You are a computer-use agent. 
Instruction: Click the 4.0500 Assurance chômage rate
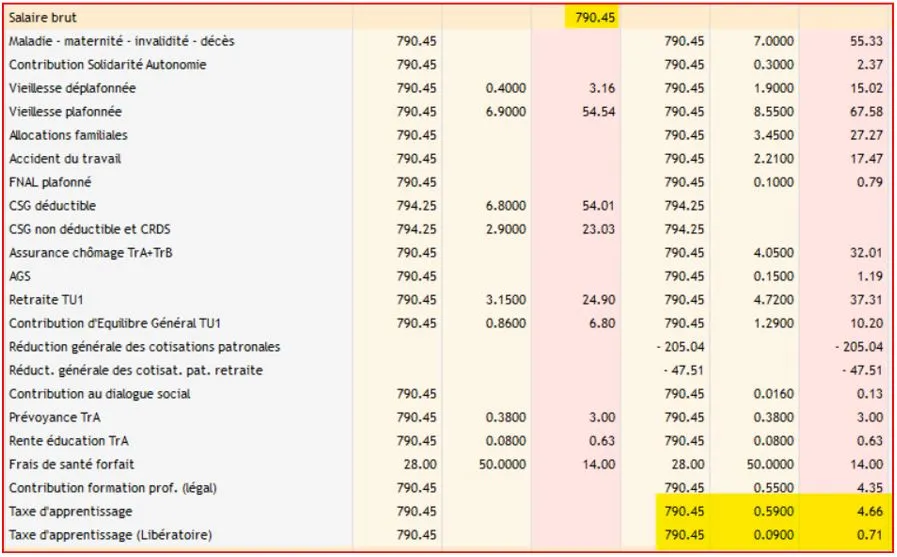click(773, 252)
